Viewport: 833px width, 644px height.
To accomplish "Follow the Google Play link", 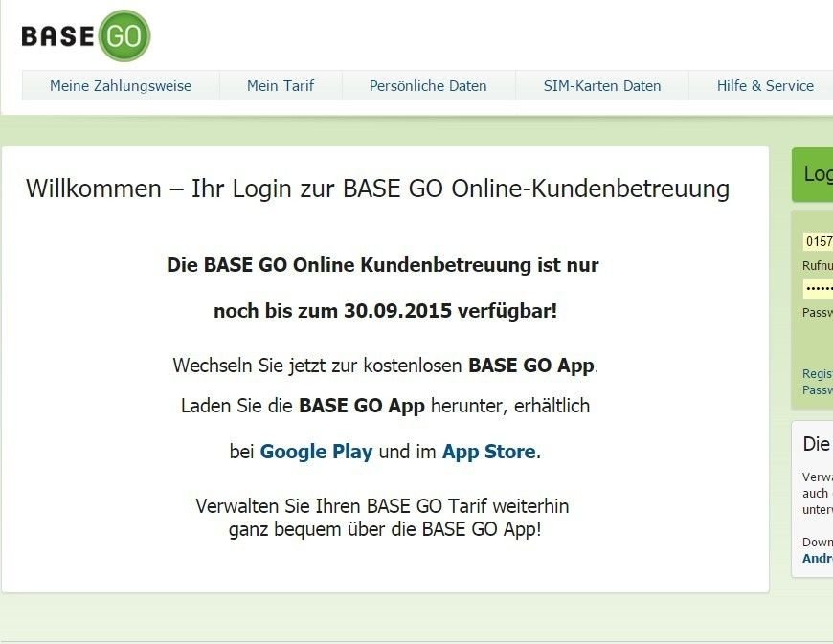I will click(316, 452).
